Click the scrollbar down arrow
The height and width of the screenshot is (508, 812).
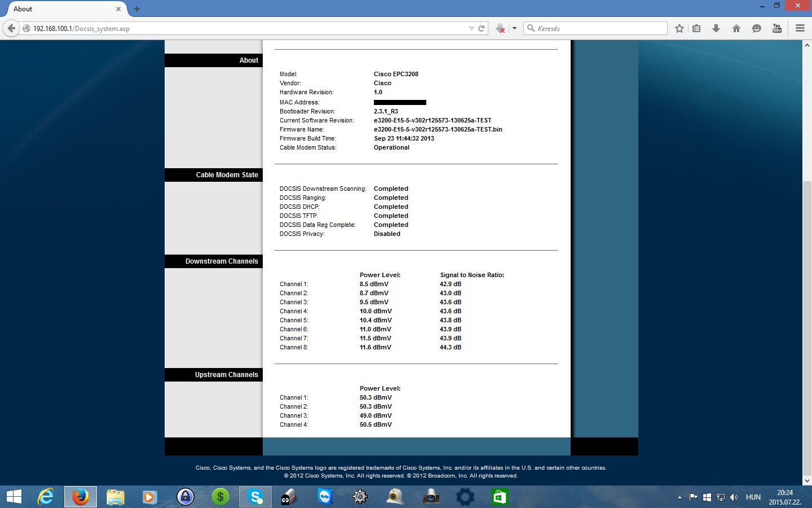[807, 481]
